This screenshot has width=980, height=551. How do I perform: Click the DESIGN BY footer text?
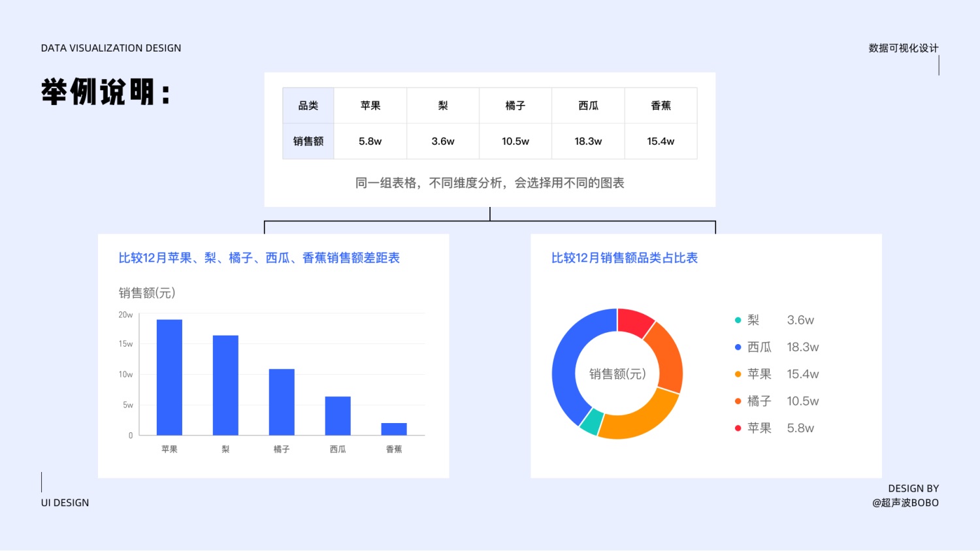tap(913, 488)
